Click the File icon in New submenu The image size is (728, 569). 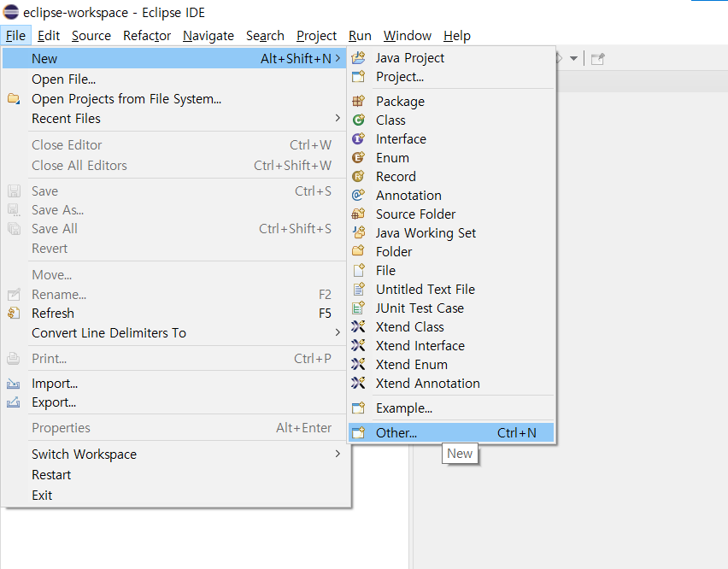(358, 271)
